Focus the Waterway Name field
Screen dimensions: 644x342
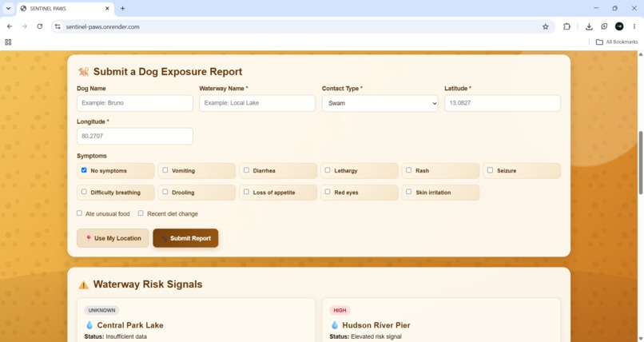257,103
